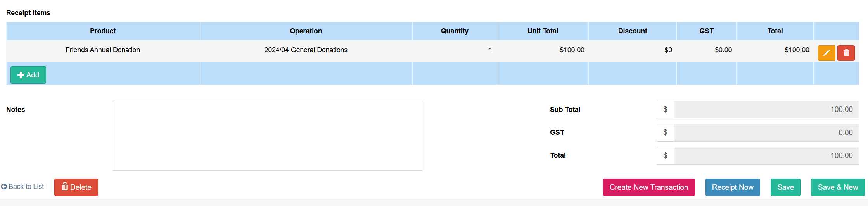Image resolution: width=868 pixels, height=206 pixels.
Task: Click the Delete button with trash icon
Action: 76,187
